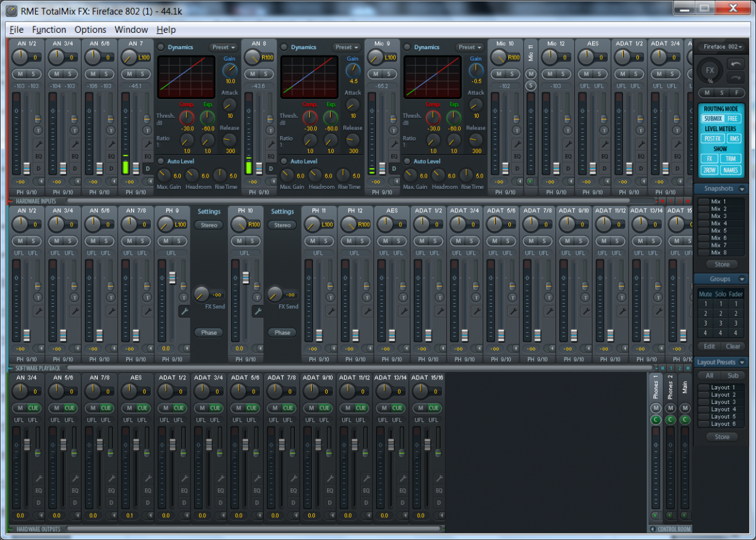The width and height of the screenshot is (756, 540).
Task: Click wrench on hardware output ADAT 15/16
Action: pyautogui.click(x=440, y=478)
